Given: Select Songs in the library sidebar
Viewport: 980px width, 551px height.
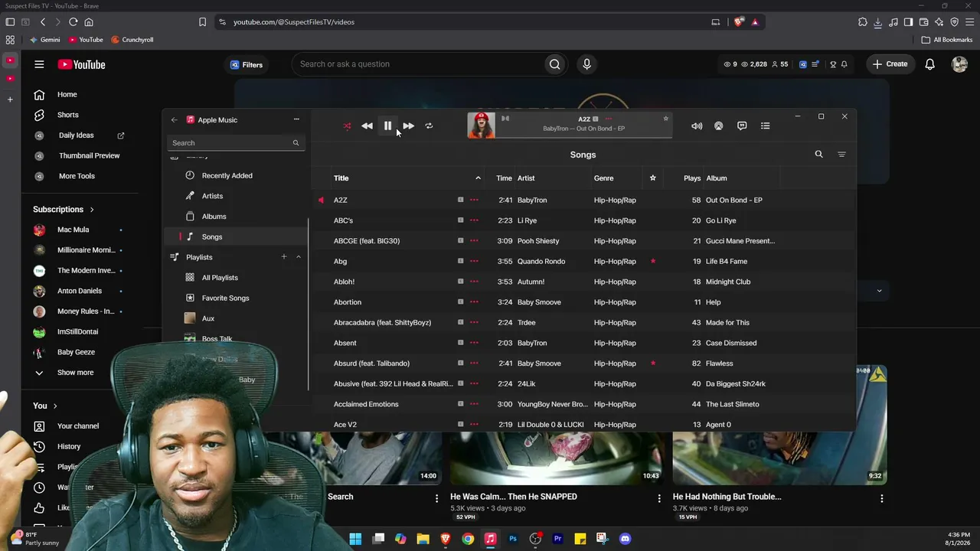Looking at the screenshot, I should point(212,237).
